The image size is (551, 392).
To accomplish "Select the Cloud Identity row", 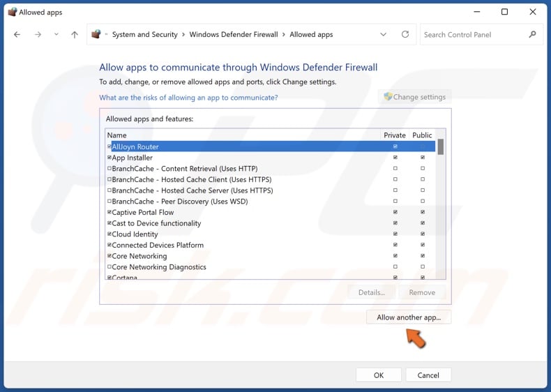I will click(x=271, y=234).
